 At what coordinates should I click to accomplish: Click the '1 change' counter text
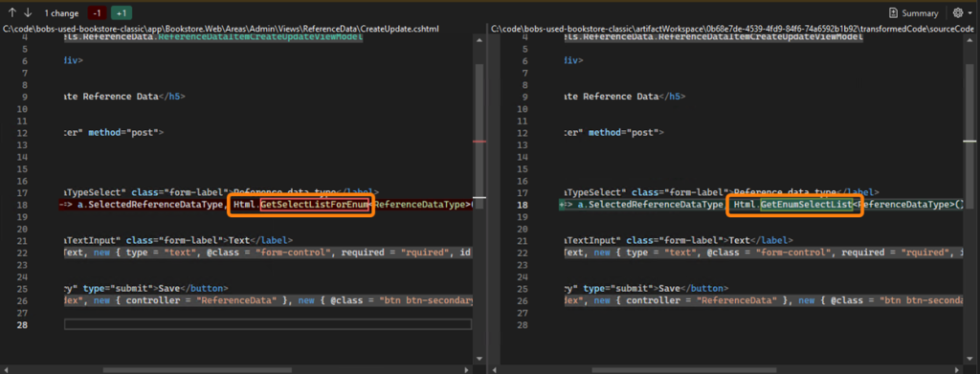coord(61,13)
